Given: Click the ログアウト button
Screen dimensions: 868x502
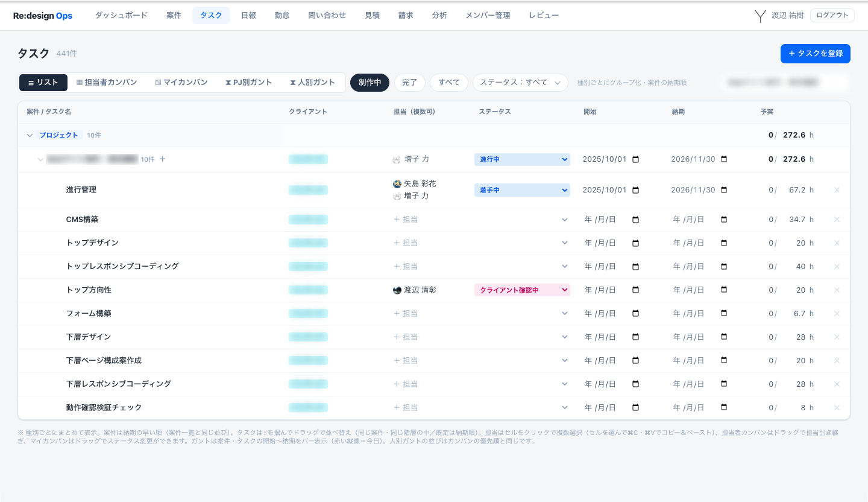Looking at the screenshot, I should point(832,16).
